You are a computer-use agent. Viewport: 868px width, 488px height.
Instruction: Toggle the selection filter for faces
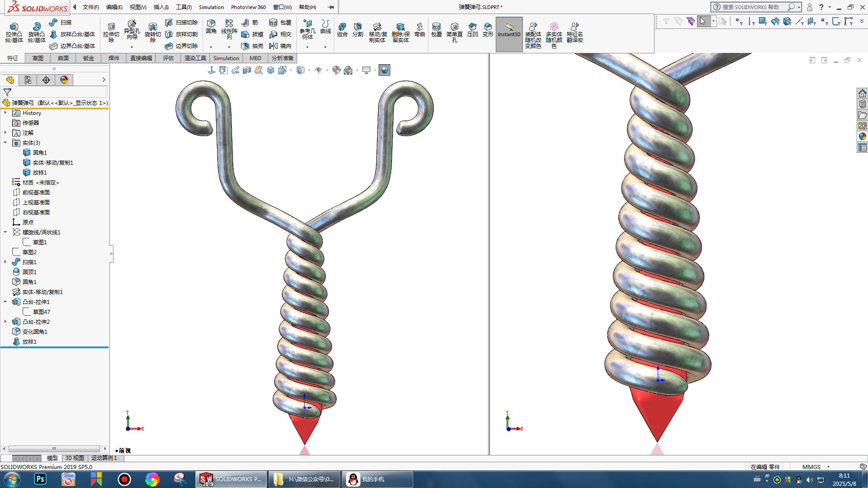tap(763, 21)
